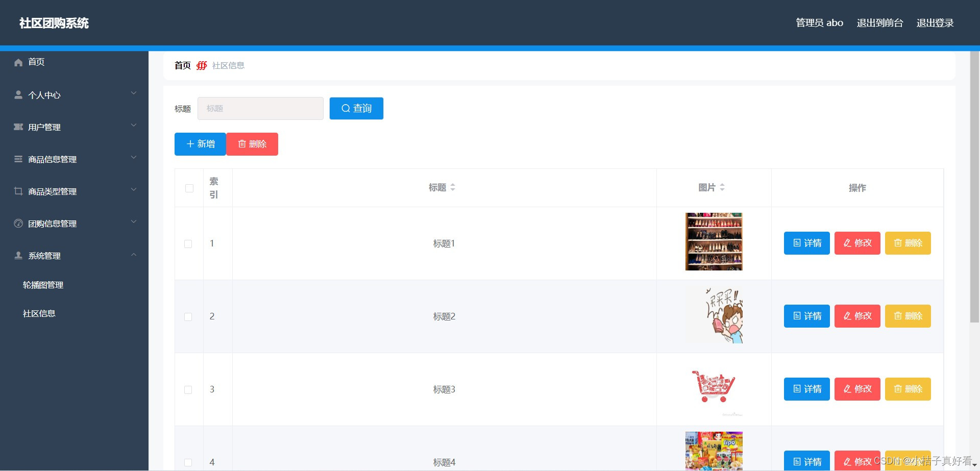This screenshot has height=471, width=980.
Task: Open 轮播图管理 submenu item
Action: click(x=74, y=285)
